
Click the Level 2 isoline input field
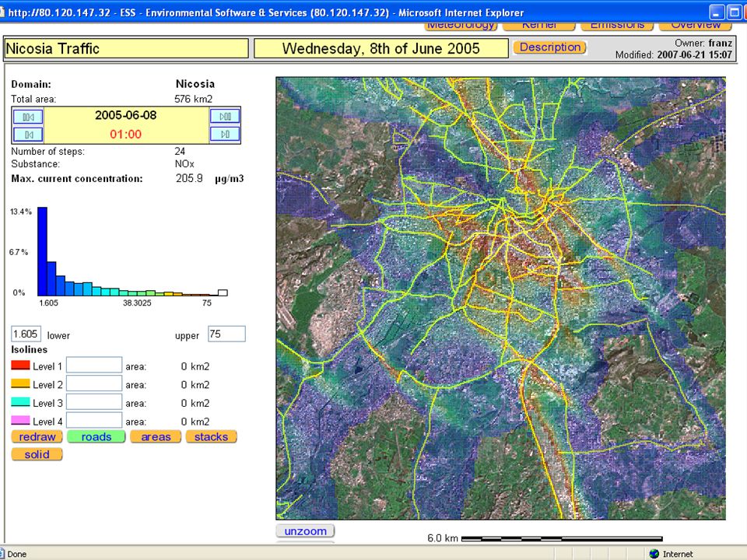94,383
